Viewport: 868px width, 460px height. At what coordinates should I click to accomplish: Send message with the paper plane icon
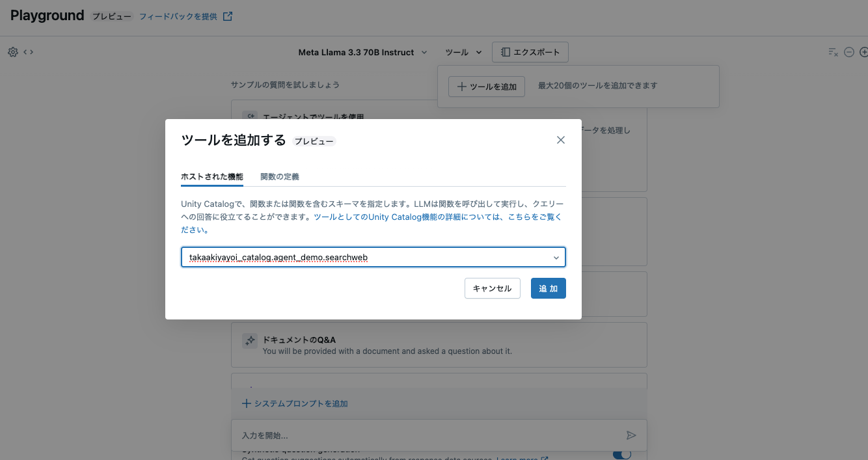[631, 435]
